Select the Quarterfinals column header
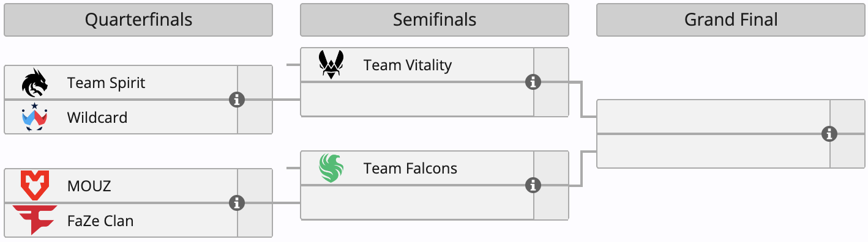 coord(138,20)
